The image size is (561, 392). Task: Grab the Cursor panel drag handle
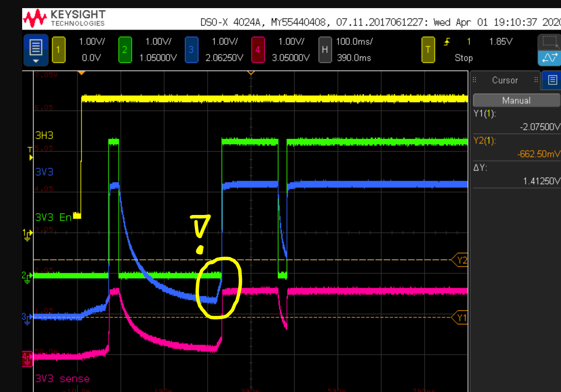click(x=475, y=80)
